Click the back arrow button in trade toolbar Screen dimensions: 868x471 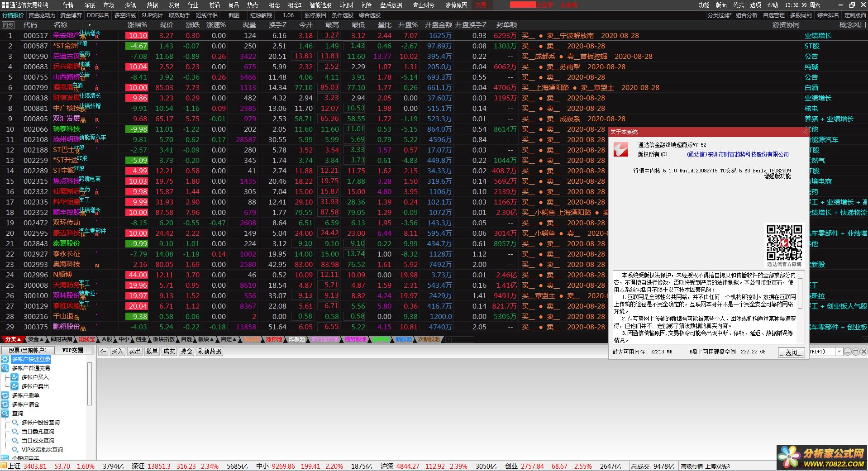(103, 351)
